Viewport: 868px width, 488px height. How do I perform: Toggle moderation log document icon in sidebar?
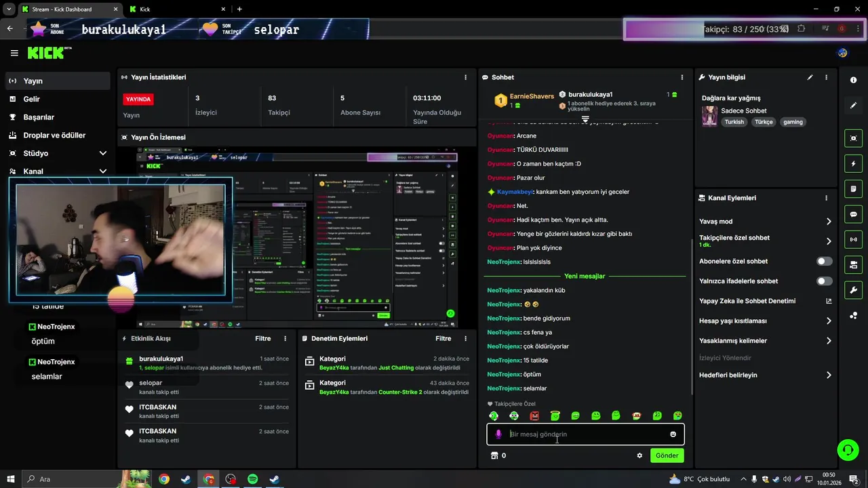[x=853, y=188]
